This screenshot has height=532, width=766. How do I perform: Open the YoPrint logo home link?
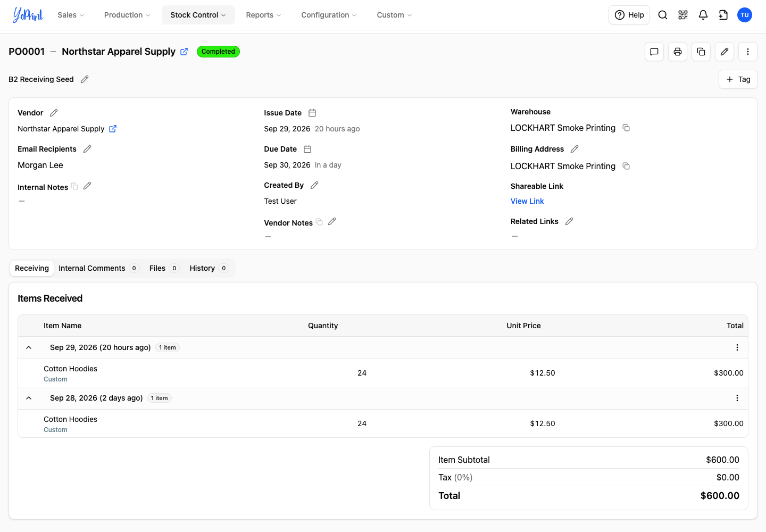pyautogui.click(x=28, y=15)
